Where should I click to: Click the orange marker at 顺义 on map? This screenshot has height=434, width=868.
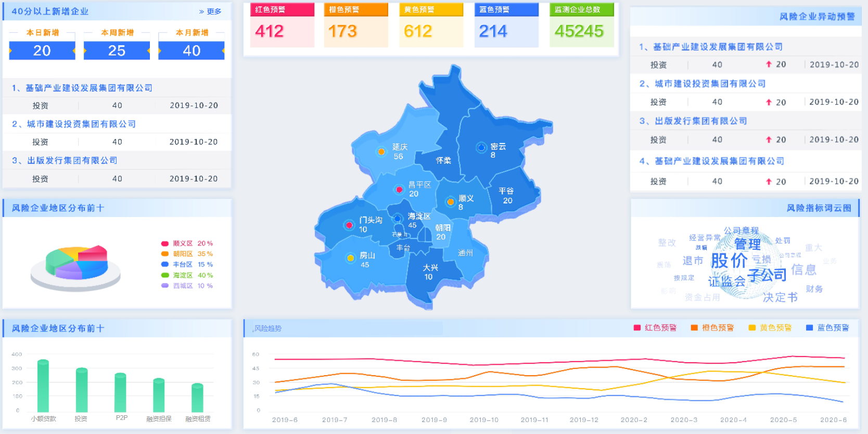click(451, 202)
